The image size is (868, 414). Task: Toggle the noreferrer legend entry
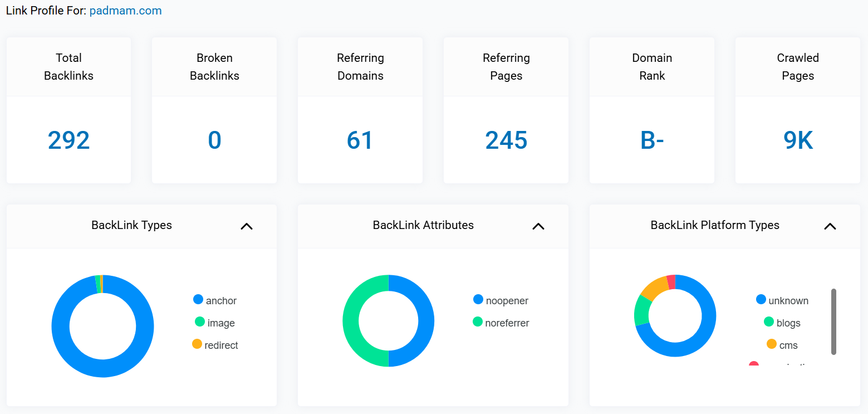501,323
